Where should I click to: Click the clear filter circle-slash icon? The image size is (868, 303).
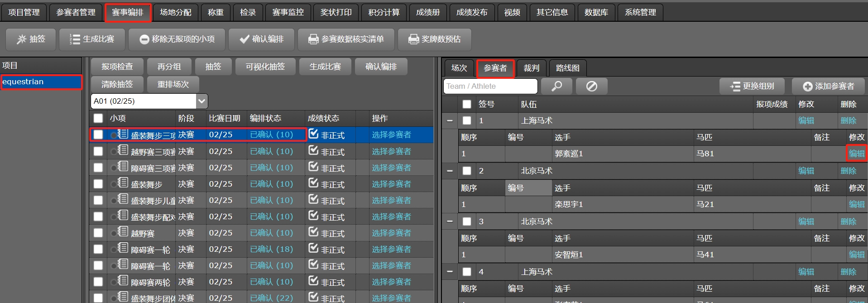591,86
